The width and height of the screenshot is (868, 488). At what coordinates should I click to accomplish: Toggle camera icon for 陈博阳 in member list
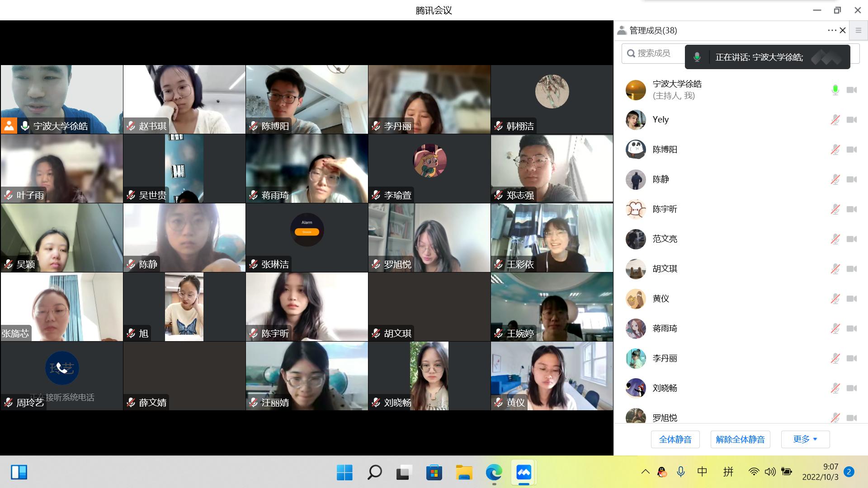coord(852,150)
